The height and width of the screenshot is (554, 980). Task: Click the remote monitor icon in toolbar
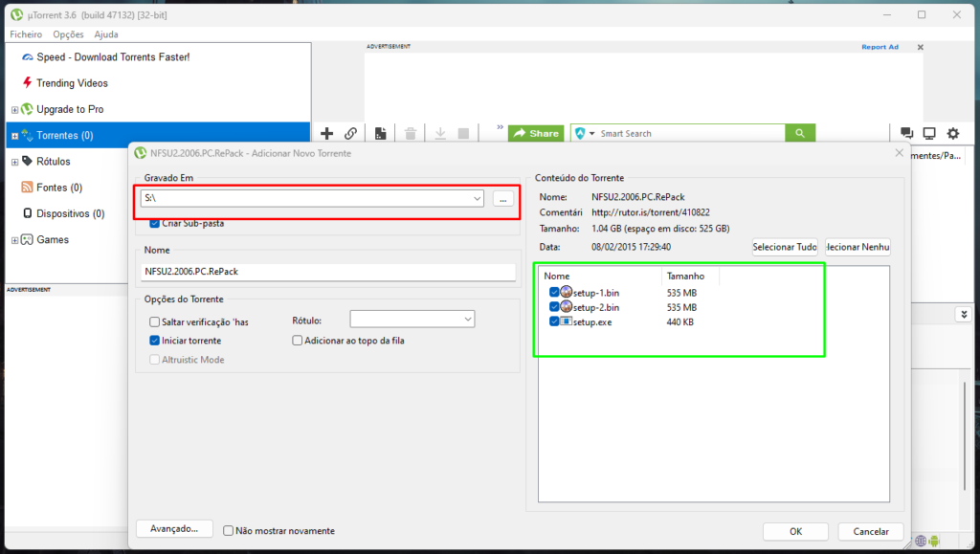[929, 133]
